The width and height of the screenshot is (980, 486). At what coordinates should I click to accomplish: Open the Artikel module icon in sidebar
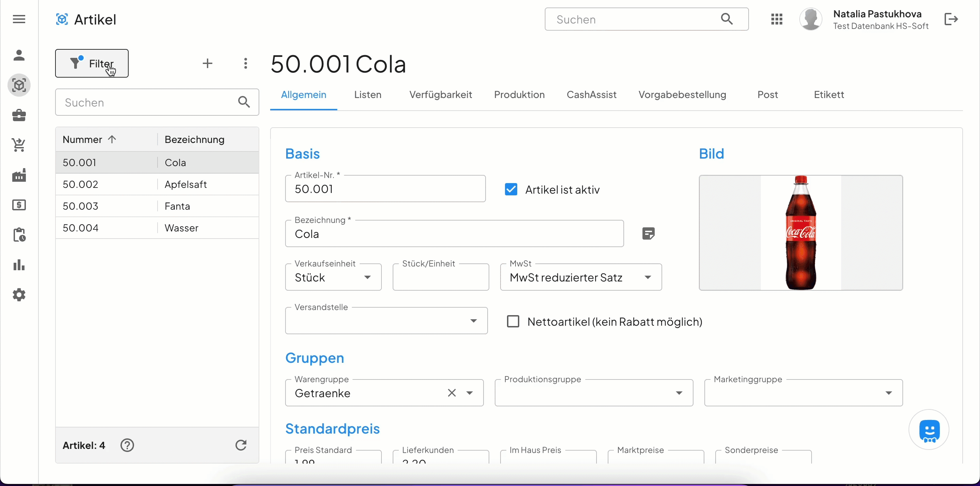(x=19, y=85)
